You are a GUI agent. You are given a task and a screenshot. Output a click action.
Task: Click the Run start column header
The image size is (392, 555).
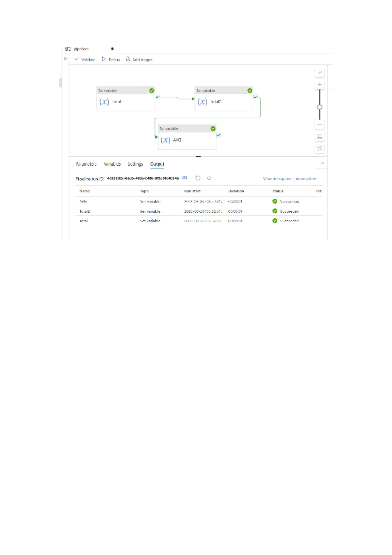point(192,191)
